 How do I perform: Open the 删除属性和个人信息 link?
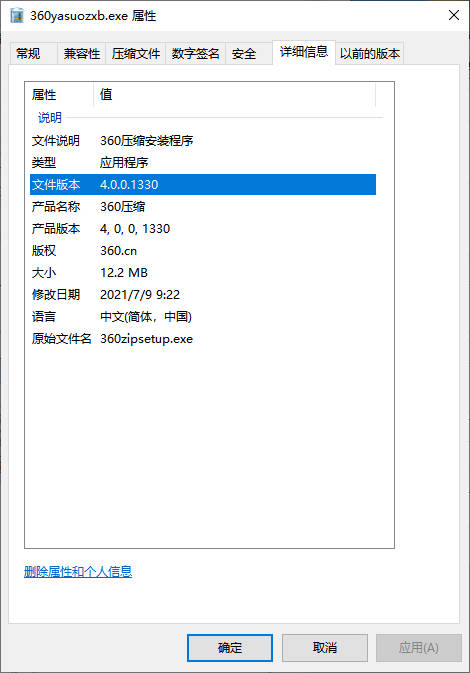click(x=78, y=572)
